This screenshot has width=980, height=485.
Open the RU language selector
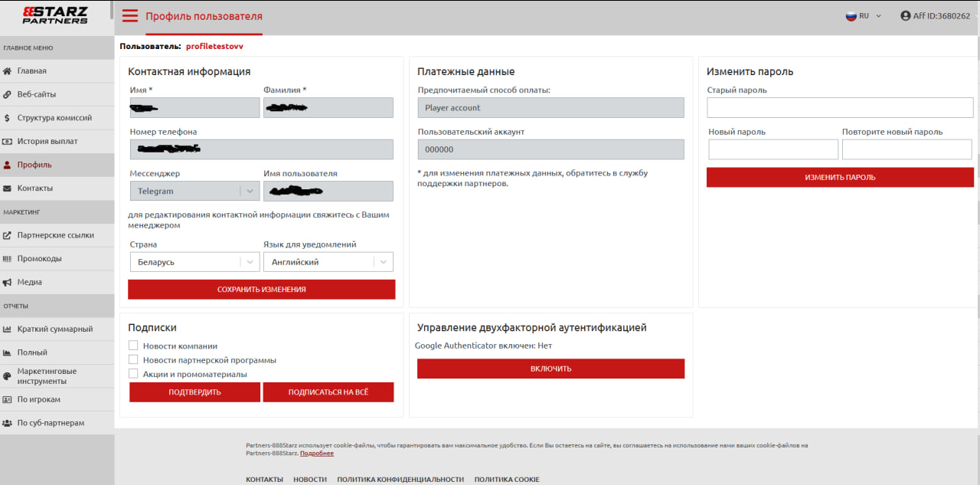[x=863, y=16]
